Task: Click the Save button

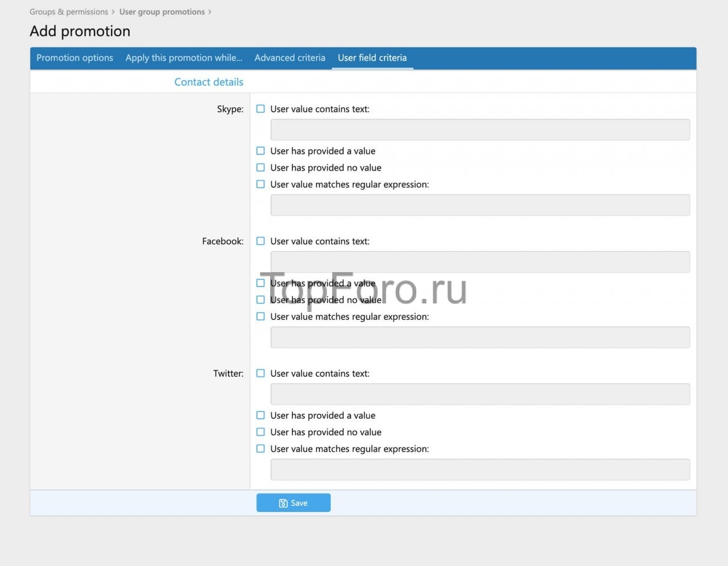Action: click(x=293, y=503)
